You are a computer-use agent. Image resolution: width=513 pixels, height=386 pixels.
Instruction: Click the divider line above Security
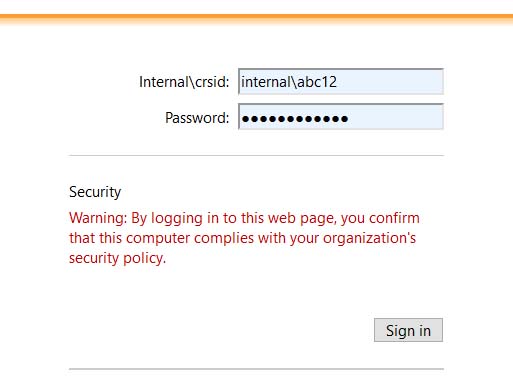tap(256, 155)
